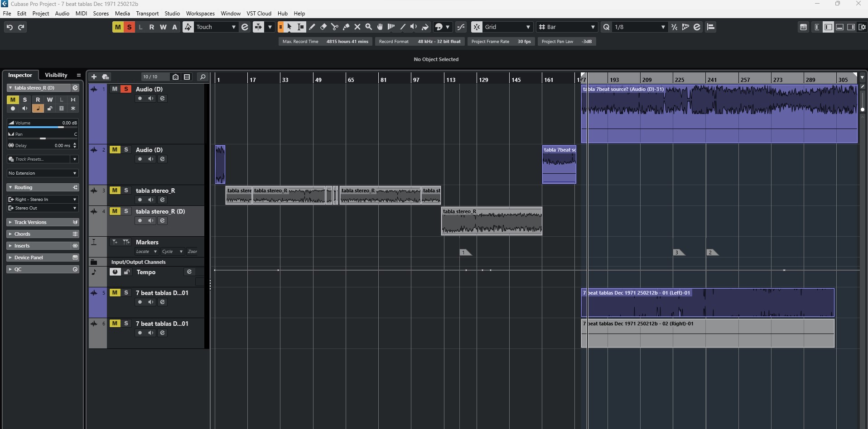Toggle global Solo state in toolbar
868x429 pixels.
tap(129, 27)
